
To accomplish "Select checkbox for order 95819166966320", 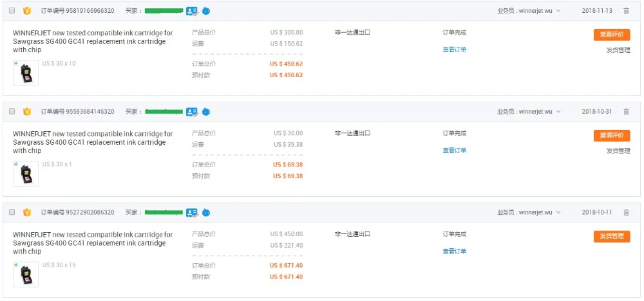I will coord(12,11).
